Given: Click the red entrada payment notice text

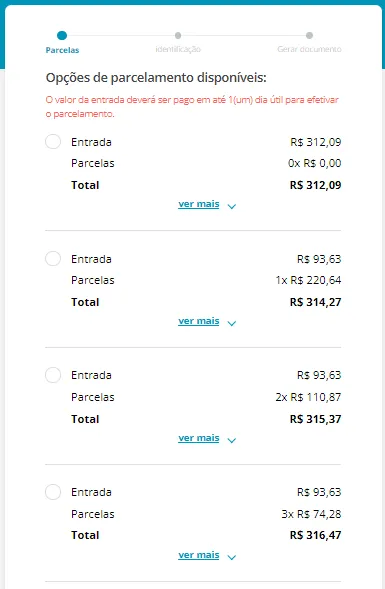Looking at the screenshot, I should [x=192, y=107].
